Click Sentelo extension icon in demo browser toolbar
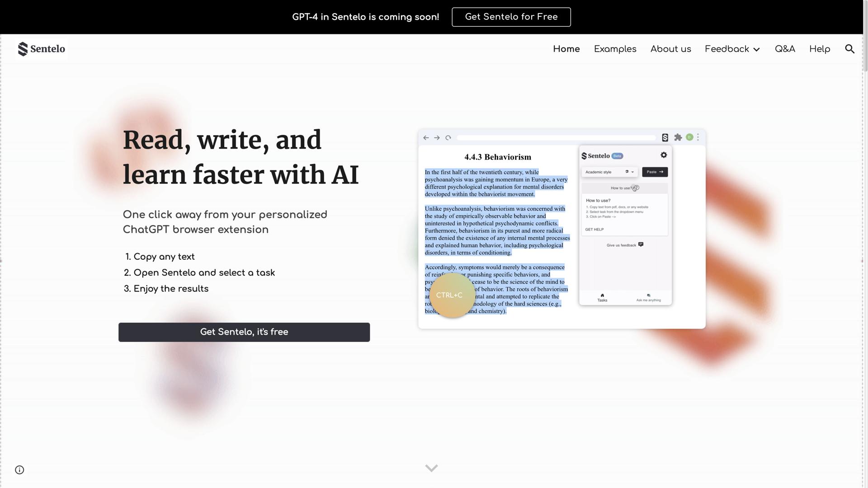This screenshot has height=488, width=868. 665,137
